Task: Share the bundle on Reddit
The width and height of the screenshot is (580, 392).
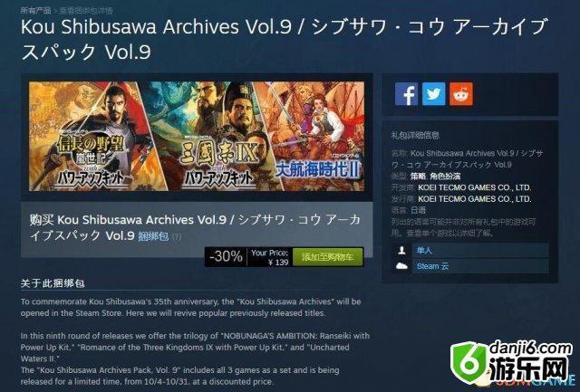Action: 461,94
